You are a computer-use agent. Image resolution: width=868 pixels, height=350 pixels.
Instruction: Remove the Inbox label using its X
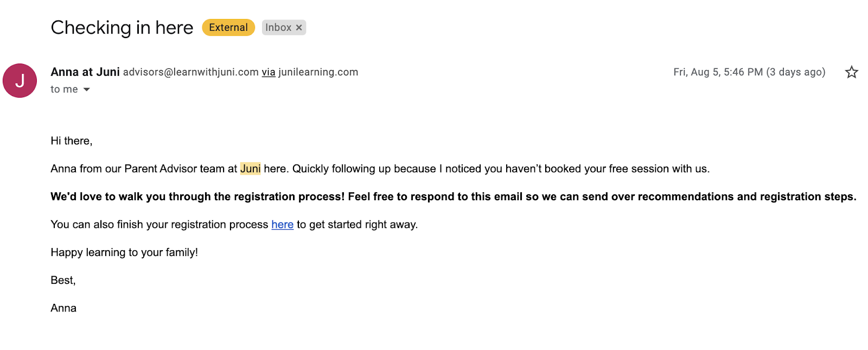(299, 28)
